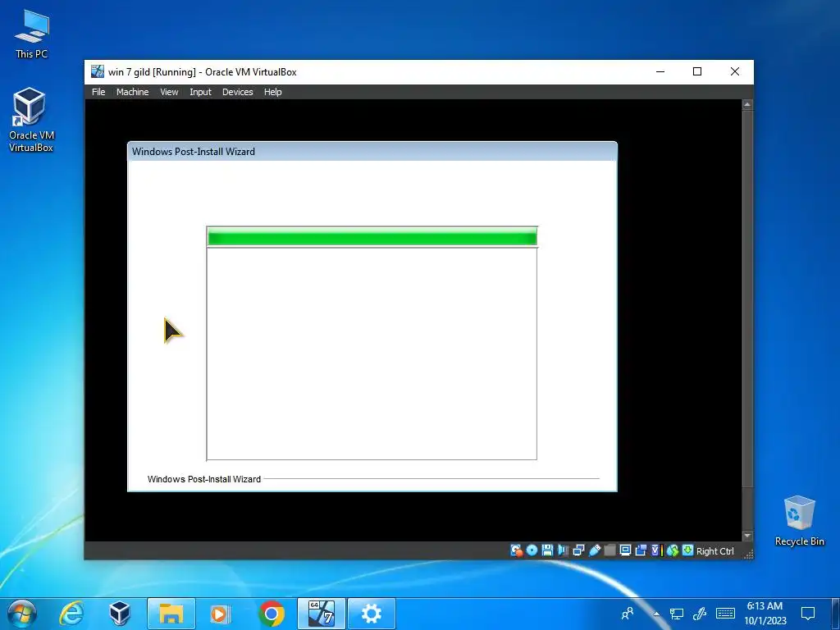Viewport: 840px width, 630px height.
Task: Click the Windows Post-Install Wizard title bar
Action: point(372,152)
